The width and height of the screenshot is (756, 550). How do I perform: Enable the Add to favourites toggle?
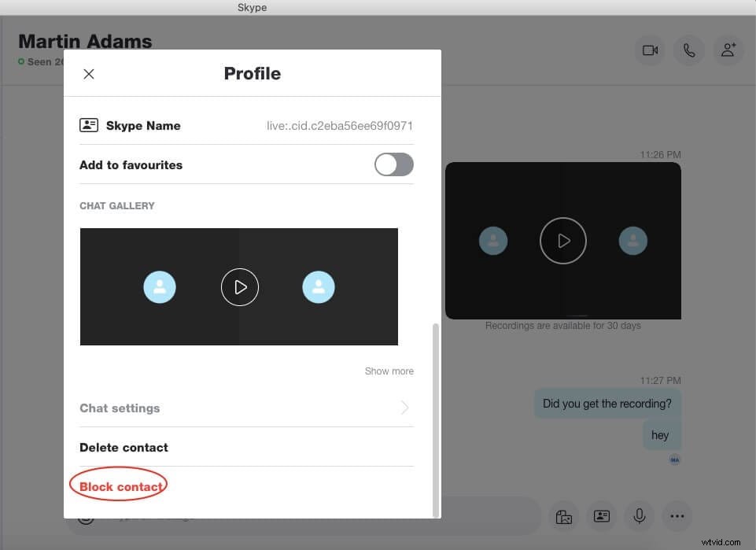point(393,164)
